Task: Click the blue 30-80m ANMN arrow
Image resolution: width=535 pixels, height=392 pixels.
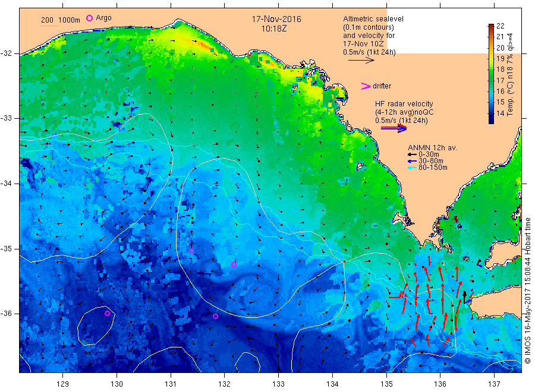Action: (x=412, y=161)
